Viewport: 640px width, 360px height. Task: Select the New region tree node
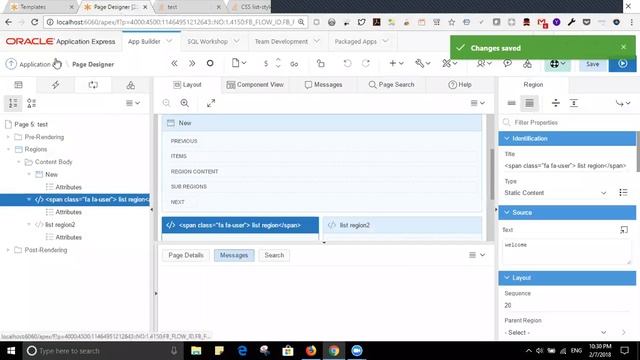click(51, 174)
